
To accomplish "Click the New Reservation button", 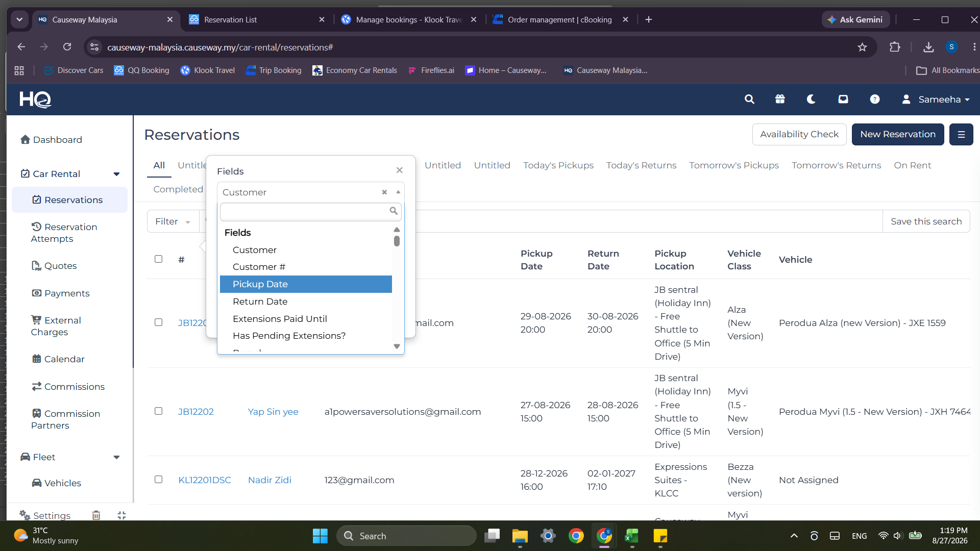I will pos(898,135).
